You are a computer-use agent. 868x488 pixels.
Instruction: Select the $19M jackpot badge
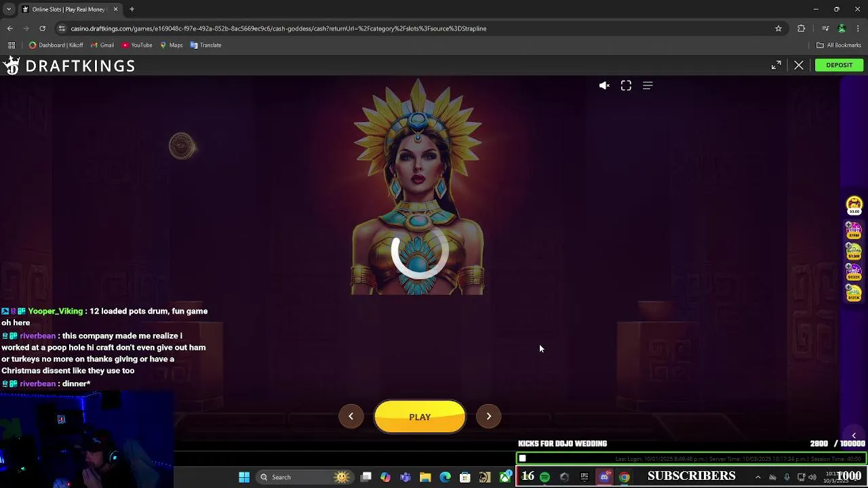[x=854, y=230]
